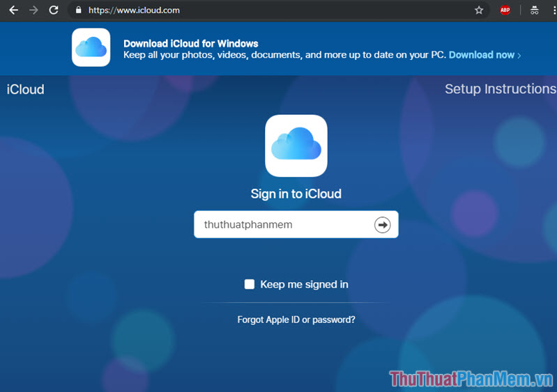Viewport: 557px width, 392px height.
Task: Open the browser three-dot menu
Action: pyautogui.click(x=554, y=10)
